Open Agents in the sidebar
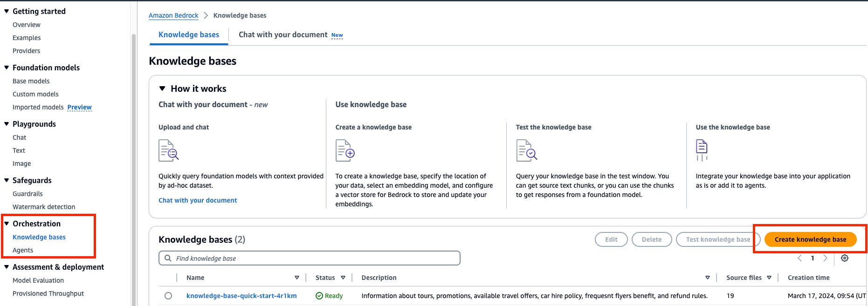 [x=23, y=250]
